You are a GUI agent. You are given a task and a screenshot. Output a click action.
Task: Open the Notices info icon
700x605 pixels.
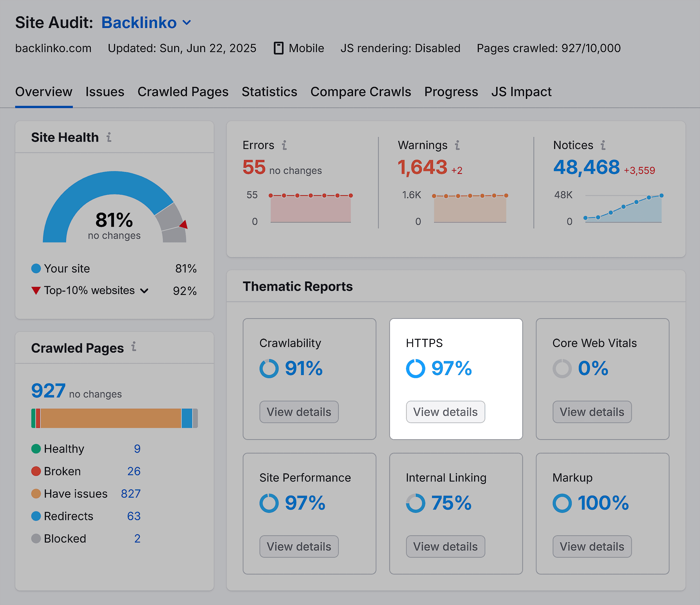(603, 145)
